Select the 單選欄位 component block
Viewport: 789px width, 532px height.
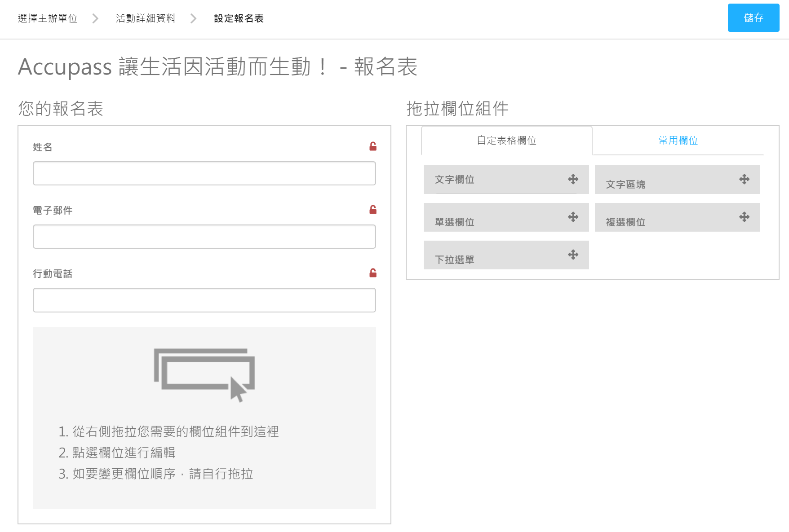506,217
